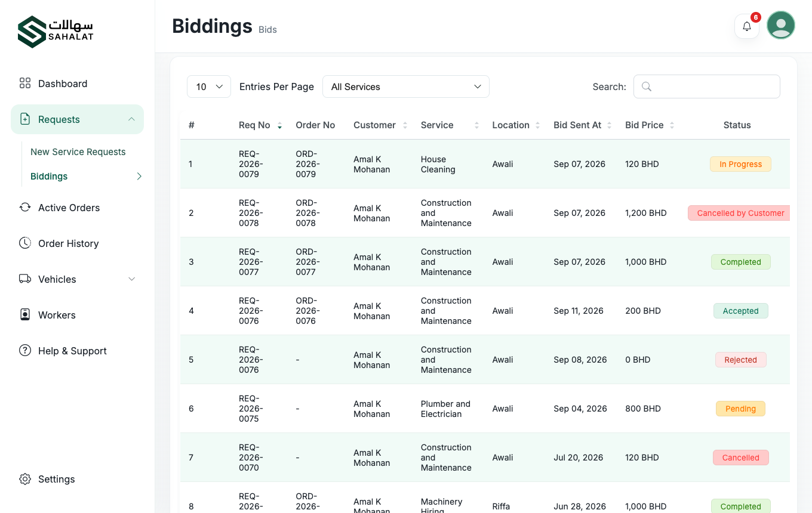Screen dimensions: 812x513
Task: Click the Biddings submenu arrow
Action: (139, 176)
